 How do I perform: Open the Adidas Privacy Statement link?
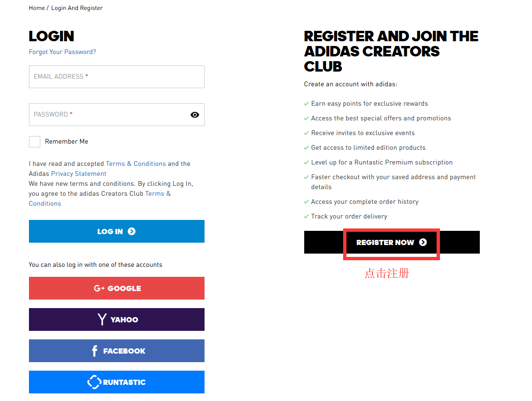[79, 173]
